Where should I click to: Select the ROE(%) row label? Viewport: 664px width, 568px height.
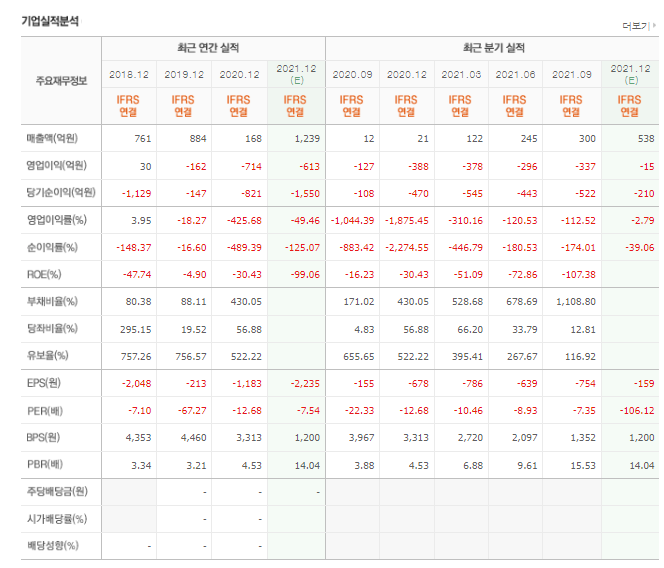click(x=44, y=274)
